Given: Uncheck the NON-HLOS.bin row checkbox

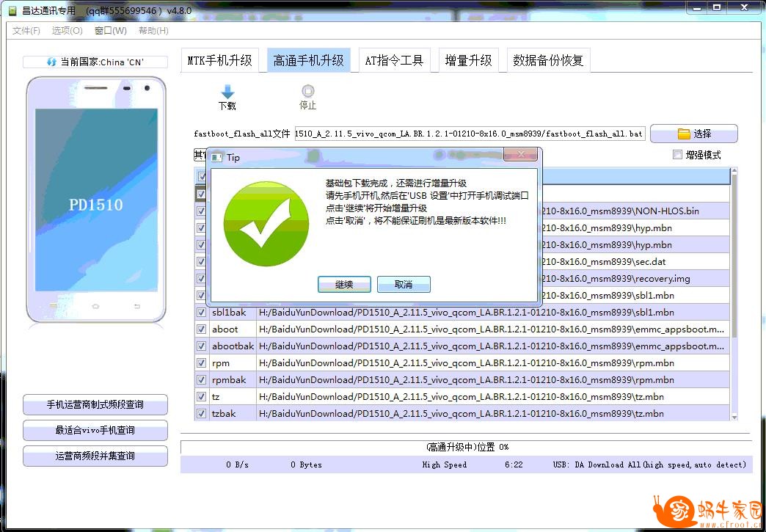Looking at the screenshot, I should click(x=201, y=211).
